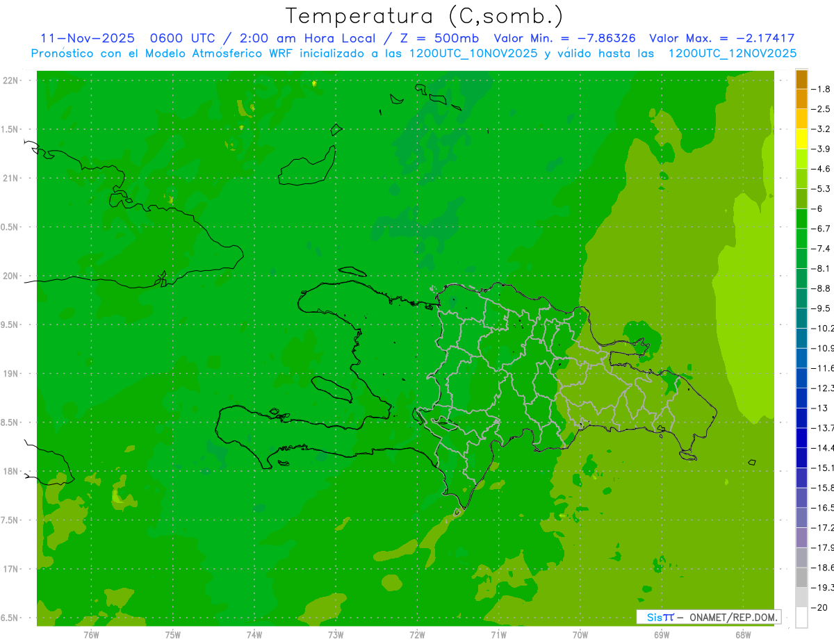The height and width of the screenshot is (644, 834).
Task: Click the "19N" latitude label
Action: coord(10,374)
